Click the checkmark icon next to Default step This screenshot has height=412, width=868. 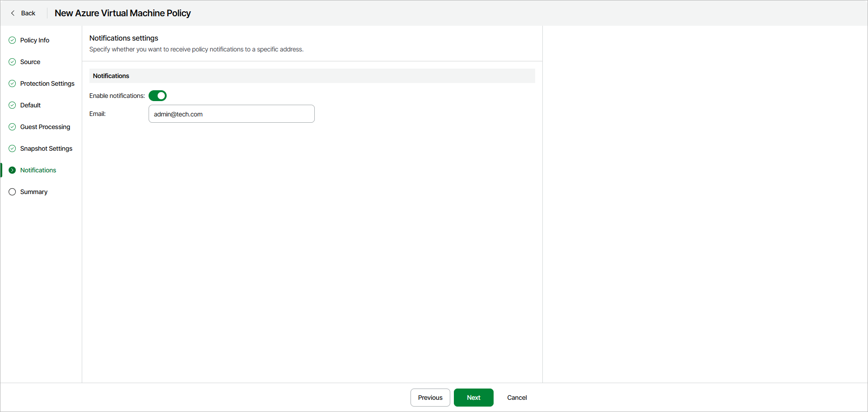coord(12,105)
